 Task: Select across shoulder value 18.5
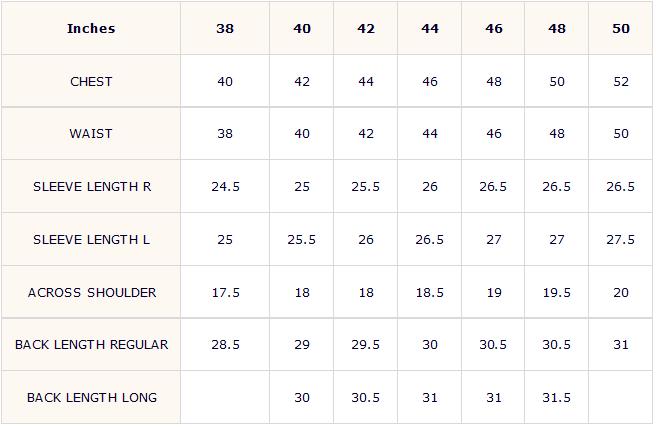430,292
